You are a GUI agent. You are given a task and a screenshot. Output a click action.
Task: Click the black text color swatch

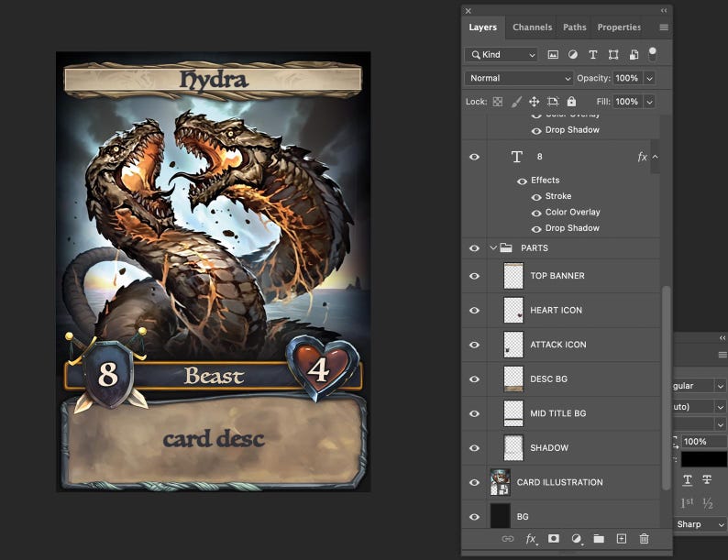coord(704,459)
